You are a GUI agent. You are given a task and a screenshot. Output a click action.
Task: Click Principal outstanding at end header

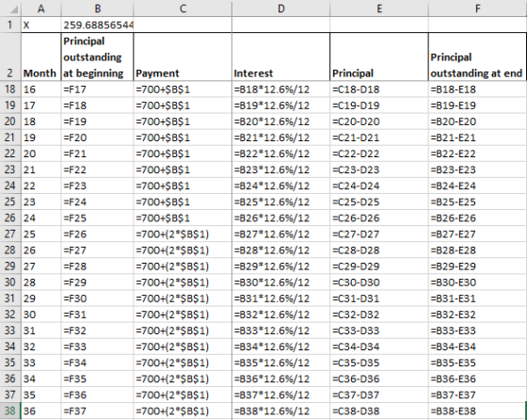tap(478, 57)
